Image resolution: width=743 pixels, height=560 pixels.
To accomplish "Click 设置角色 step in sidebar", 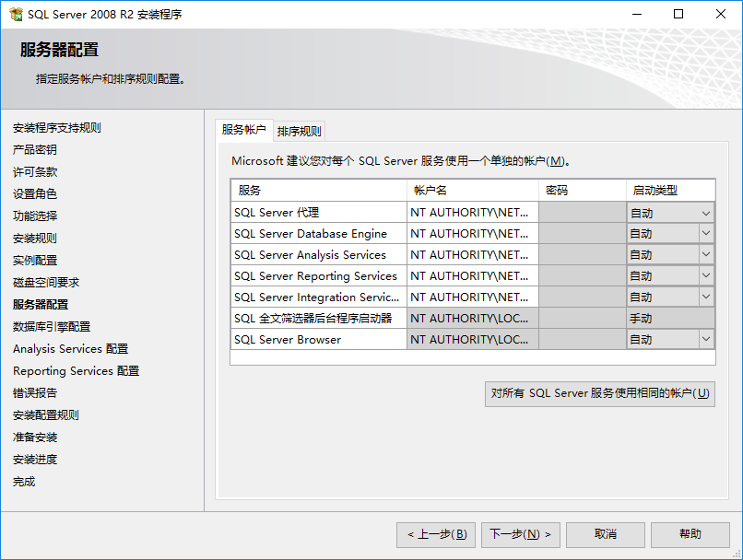I will [35, 194].
